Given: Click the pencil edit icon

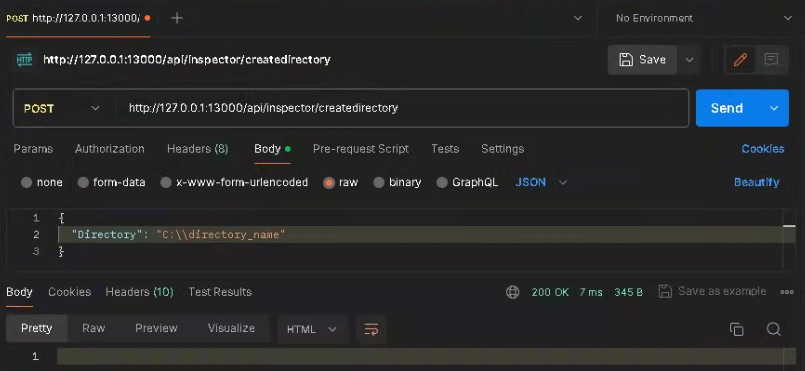Looking at the screenshot, I should 740,60.
